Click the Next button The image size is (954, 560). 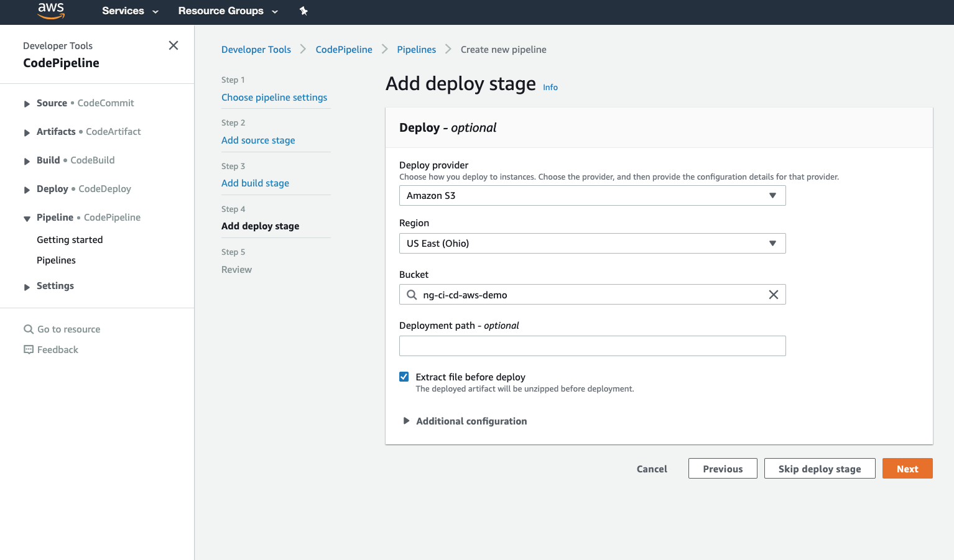(x=907, y=469)
